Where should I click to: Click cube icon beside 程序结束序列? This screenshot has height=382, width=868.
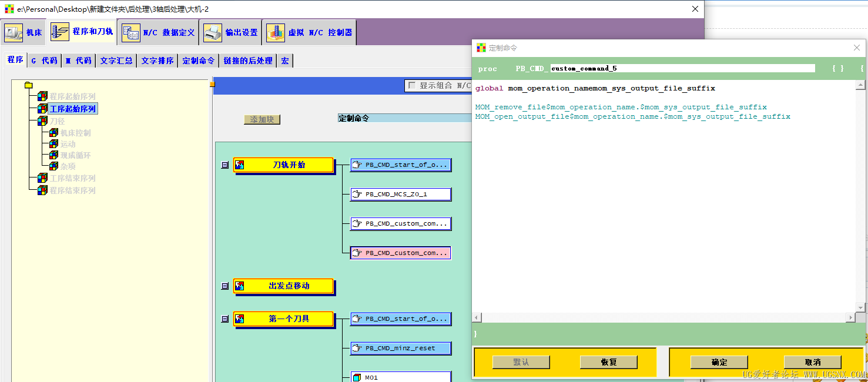(x=42, y=190)
